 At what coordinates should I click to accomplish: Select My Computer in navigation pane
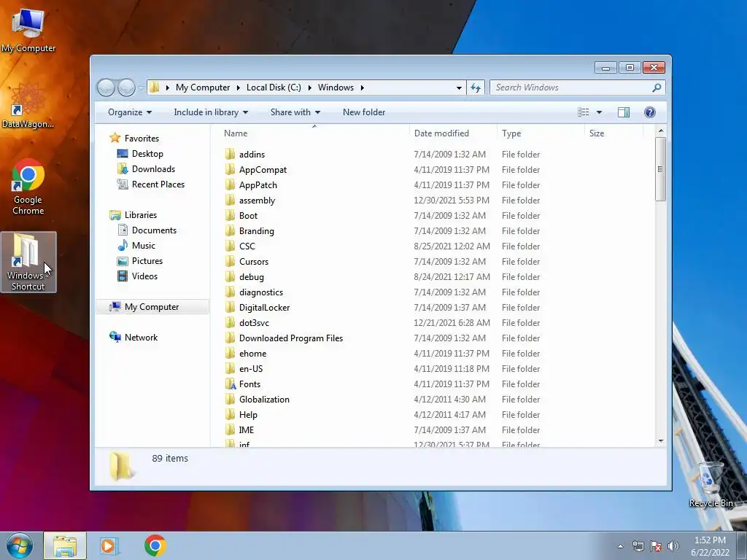pyautogui.click(x=152, y=307)
